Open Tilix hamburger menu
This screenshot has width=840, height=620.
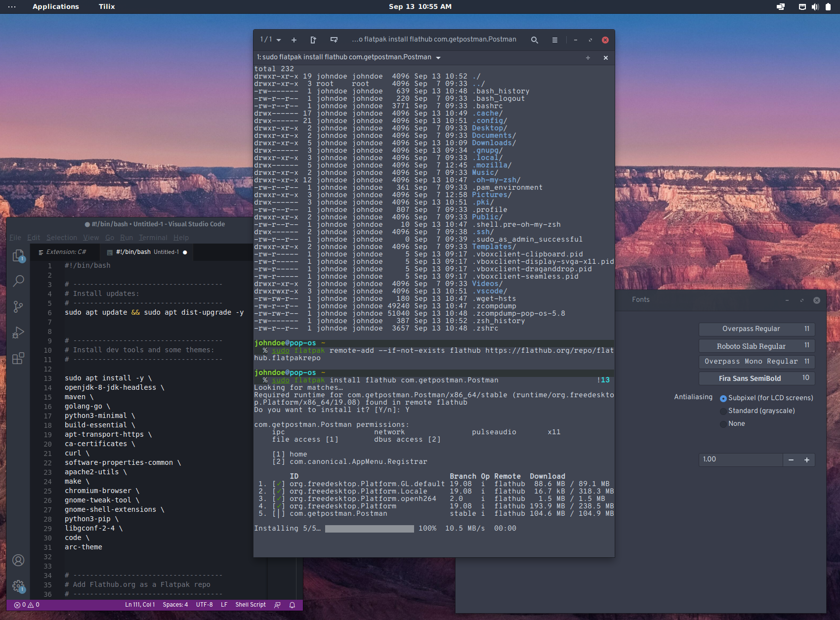(x=555, y=40)
